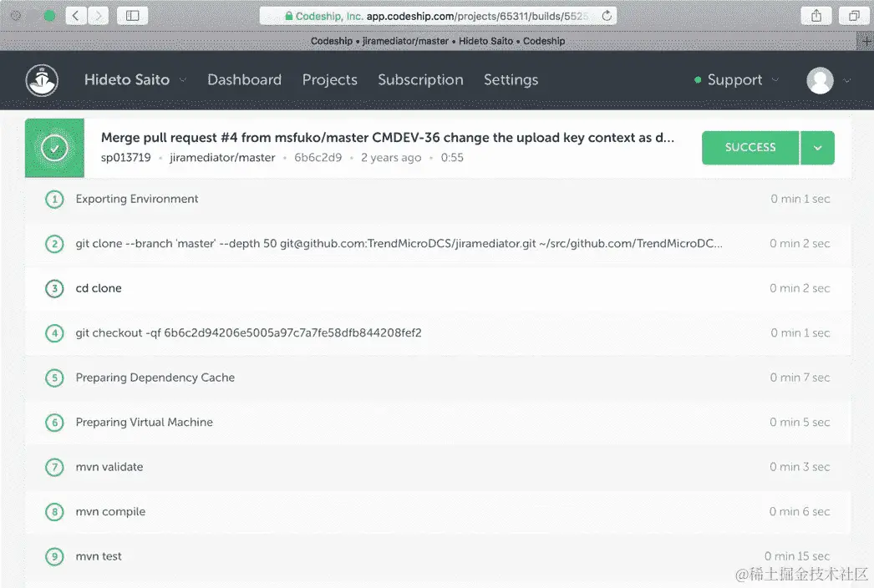Image resolution: width=874 pixels, height=588 pixels.
Task: Go to Projects in top navigation
Action: pos(329,80)
